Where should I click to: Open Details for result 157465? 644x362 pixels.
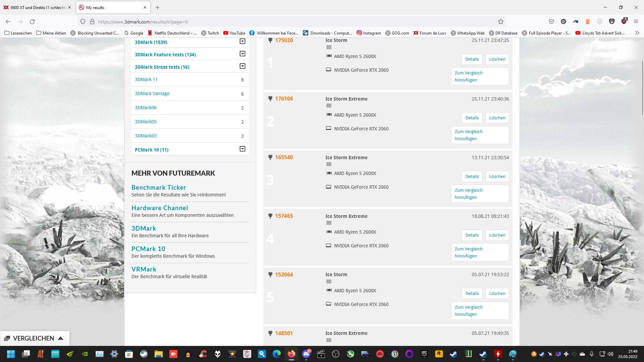[x=472, y=235]
